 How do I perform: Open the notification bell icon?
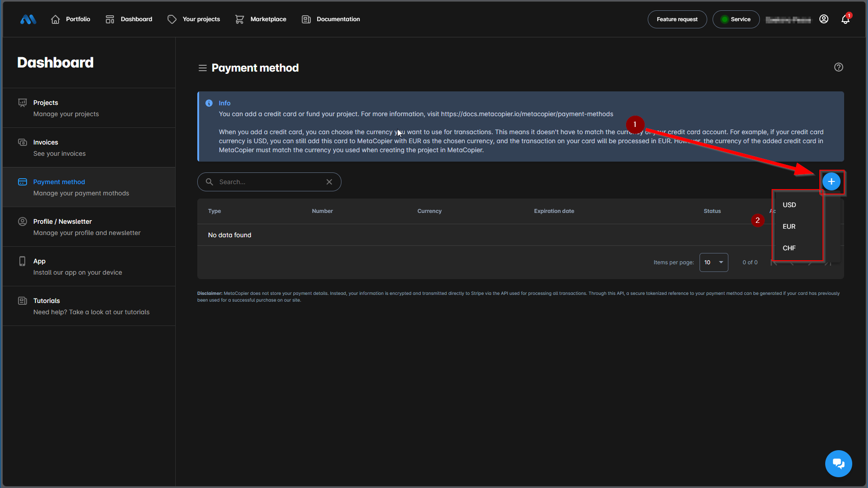(845, 19)
